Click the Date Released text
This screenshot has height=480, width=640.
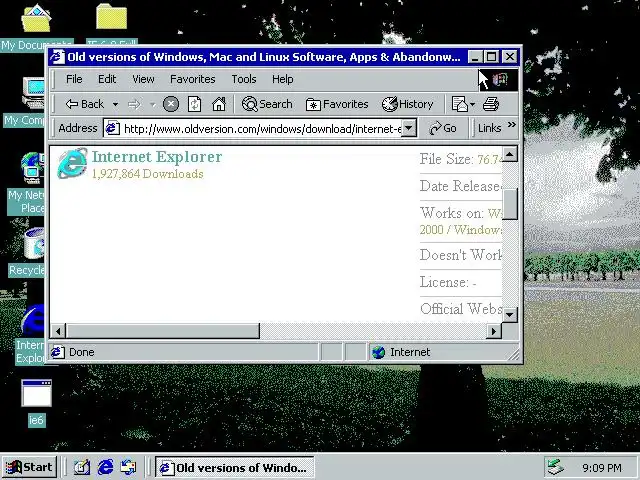pyautogui.click(x=460, y=186)
